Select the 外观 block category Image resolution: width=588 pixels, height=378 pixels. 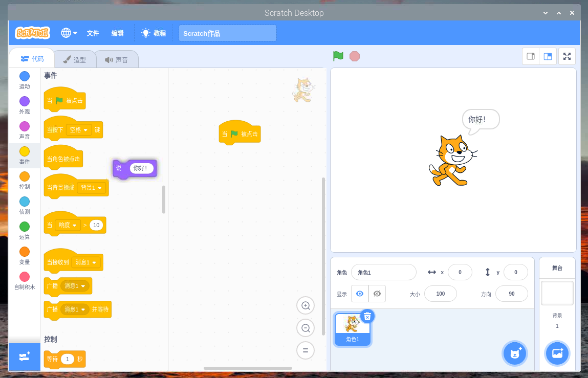click(x=25, y=105)
